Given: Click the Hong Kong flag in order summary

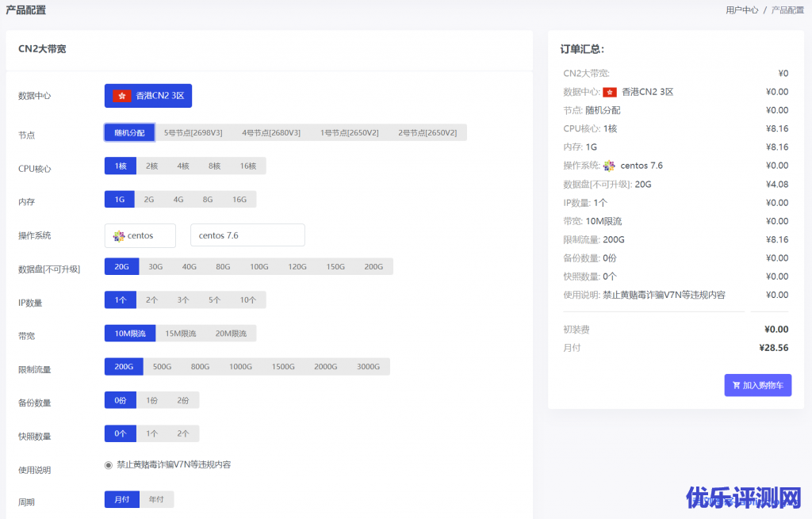Looking at the screenshot, I should pyautogui.click(x=610, y=92).
